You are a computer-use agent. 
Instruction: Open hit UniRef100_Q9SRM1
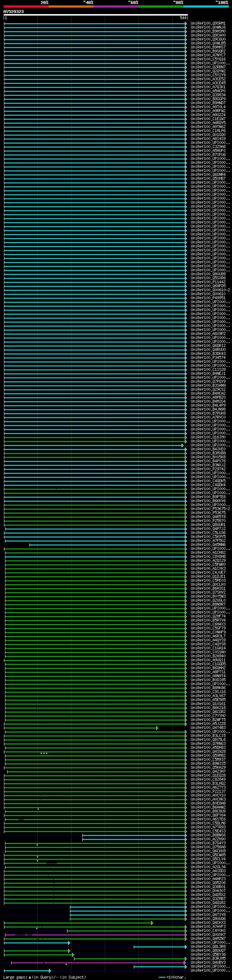point(208,24)
